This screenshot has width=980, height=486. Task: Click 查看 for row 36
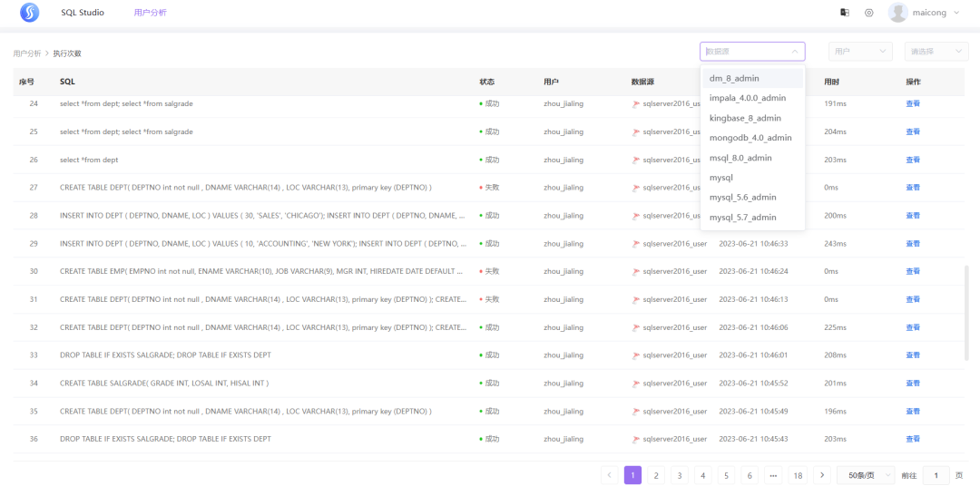[913, 439]
